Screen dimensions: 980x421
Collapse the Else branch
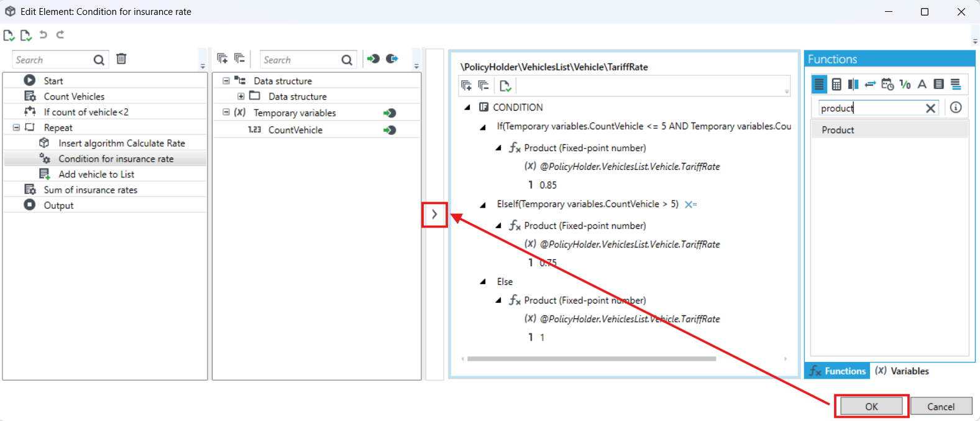tap(483, 282)
